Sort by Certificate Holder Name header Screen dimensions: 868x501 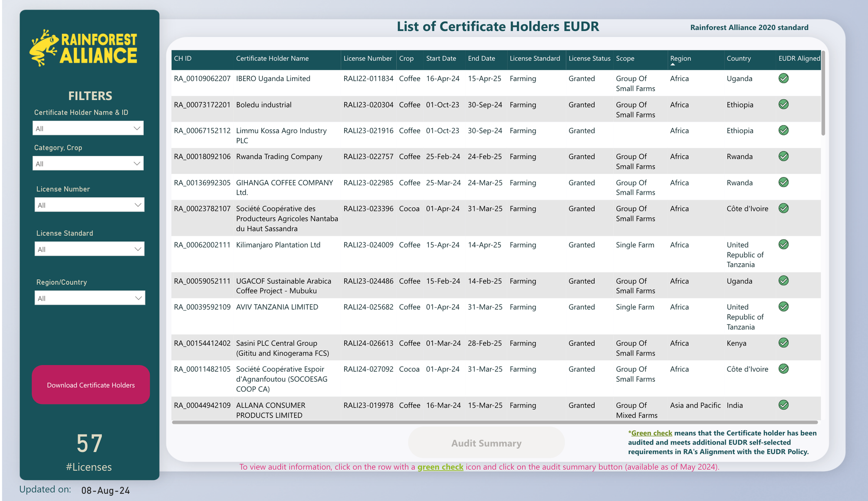point(272,59)
